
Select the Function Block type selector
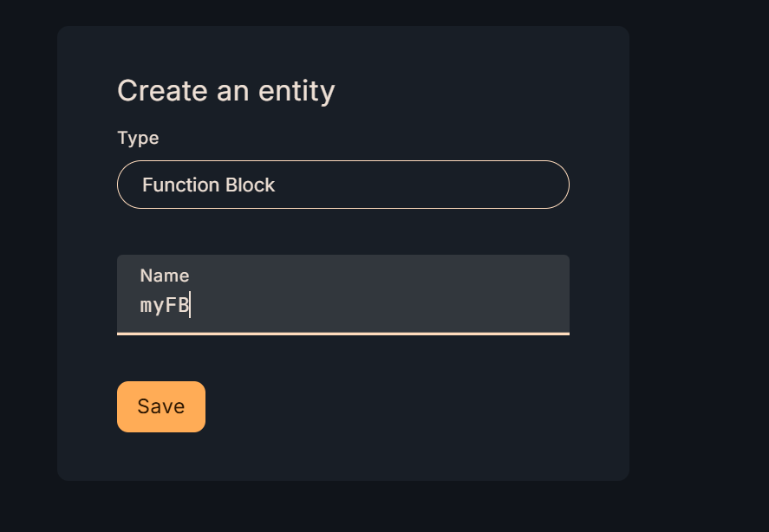[x=342, y=185]
